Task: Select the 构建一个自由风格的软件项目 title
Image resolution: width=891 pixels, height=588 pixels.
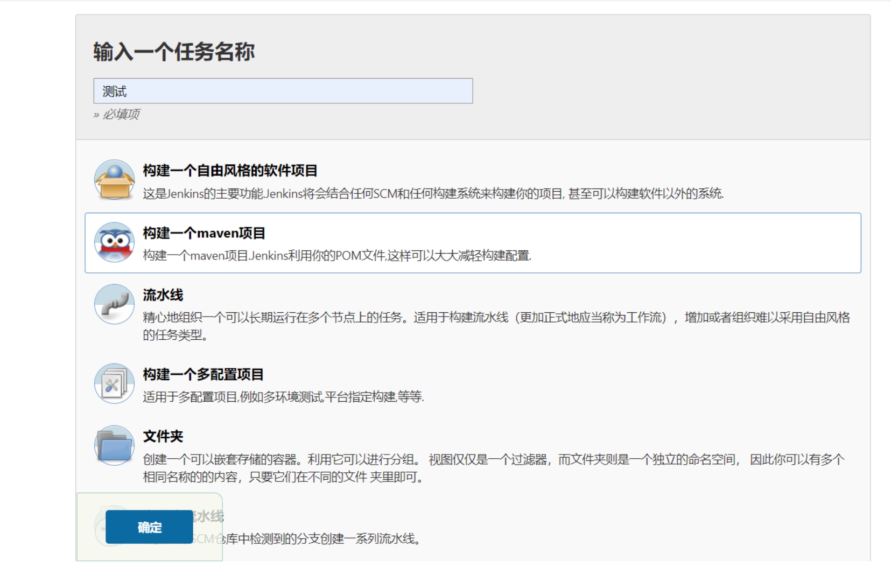Action: click(230, 171)
